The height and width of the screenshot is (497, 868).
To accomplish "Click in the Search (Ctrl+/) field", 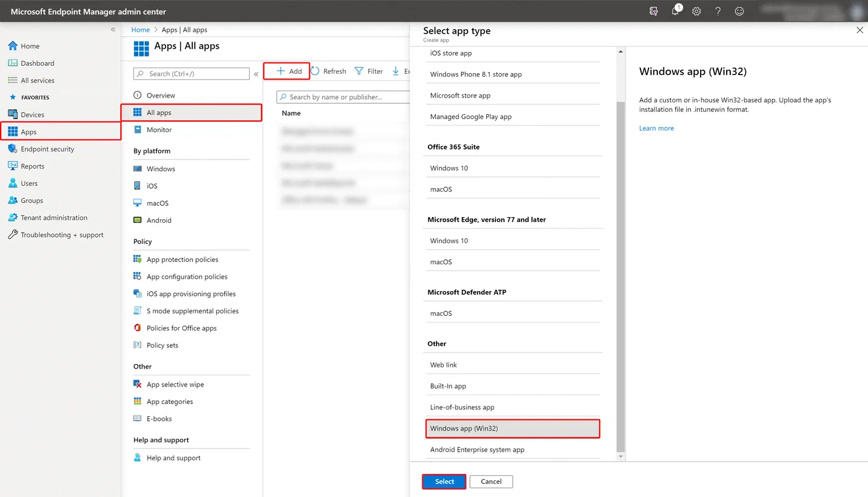I will coord(192,74).
